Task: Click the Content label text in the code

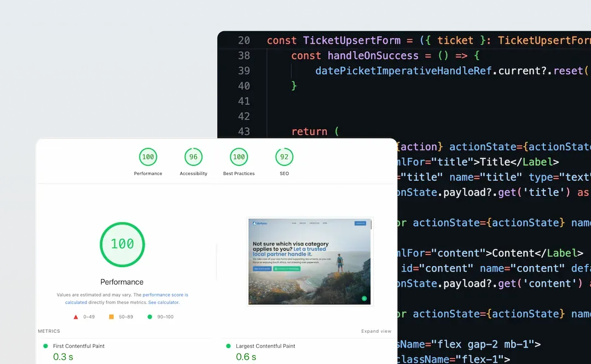Action: pos(513,253)
